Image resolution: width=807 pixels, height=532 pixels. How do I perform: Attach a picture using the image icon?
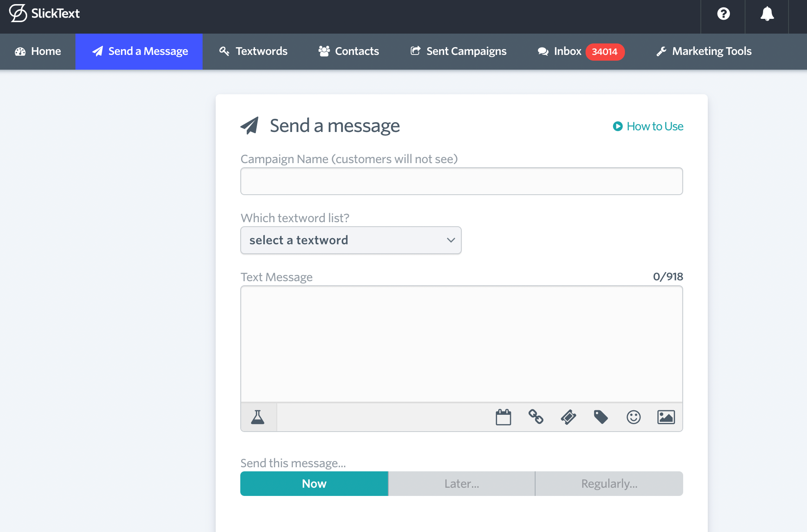666,417
